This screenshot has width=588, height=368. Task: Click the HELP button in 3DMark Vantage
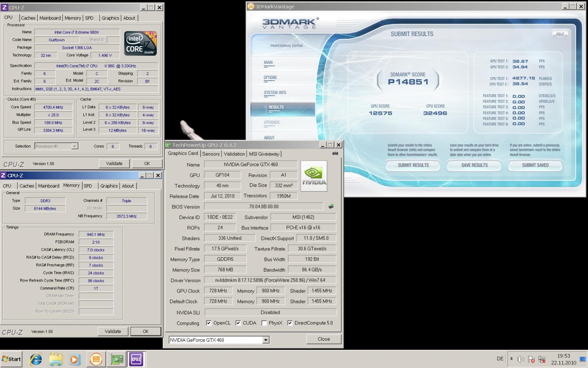tap(560, 34)
